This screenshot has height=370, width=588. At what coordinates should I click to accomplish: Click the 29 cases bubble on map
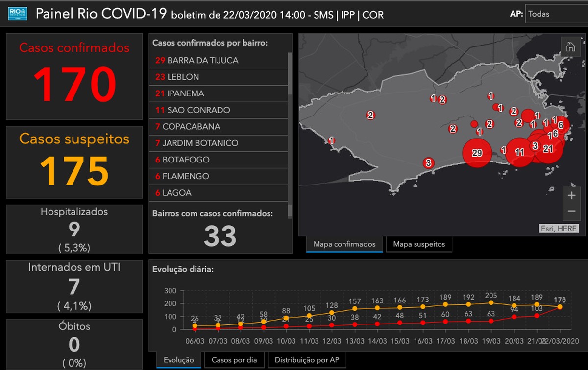[477, 153]
